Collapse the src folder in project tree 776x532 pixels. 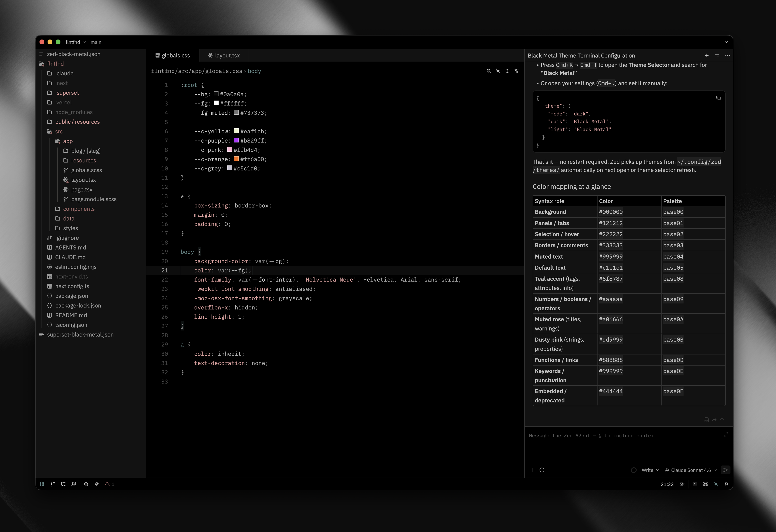(59, 131)
